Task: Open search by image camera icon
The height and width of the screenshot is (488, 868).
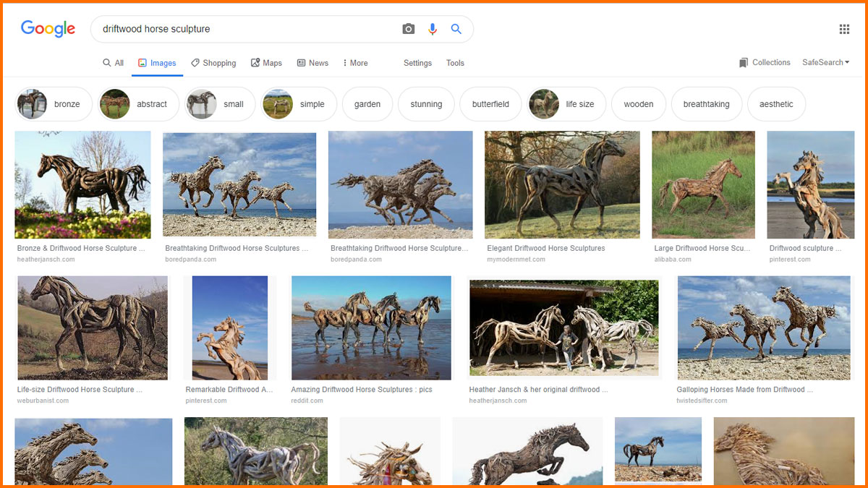Action: [x=409, y=29]
